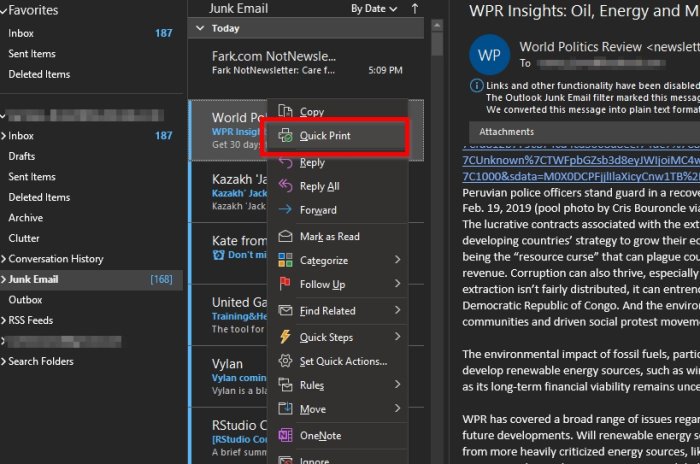Click the Mark as Read envelope icon
700x464 pixels.
pyautogui.click(x=285, y=236)
